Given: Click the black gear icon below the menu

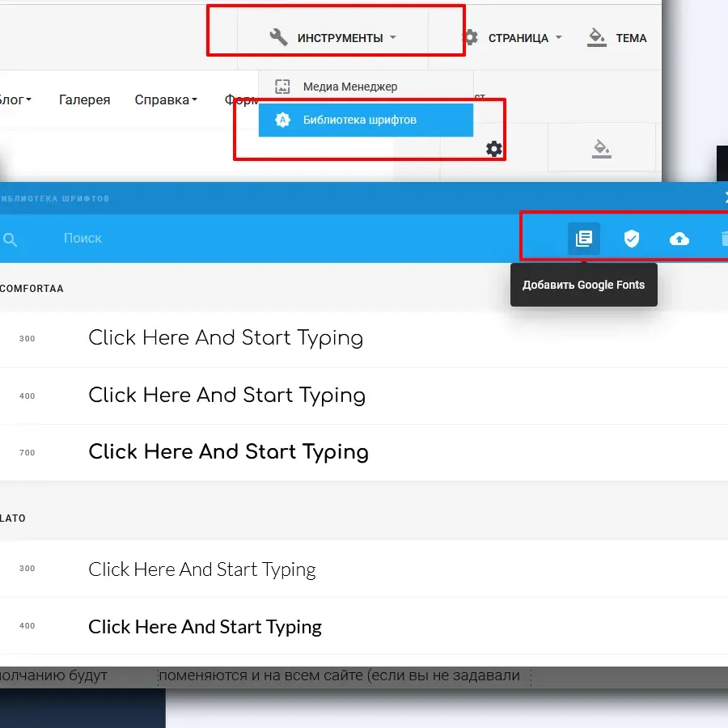Looking at the screenshot, I should click(x=493, y=149).
